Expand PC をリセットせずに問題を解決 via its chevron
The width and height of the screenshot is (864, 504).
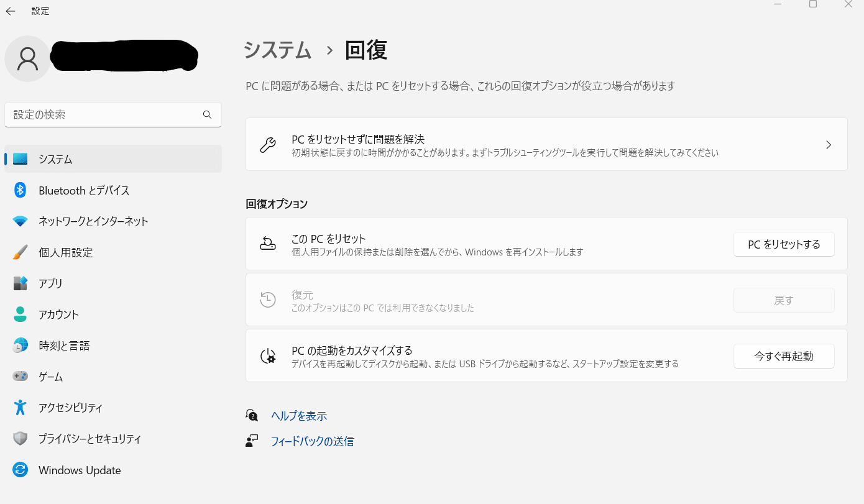(x=828, y=144)
